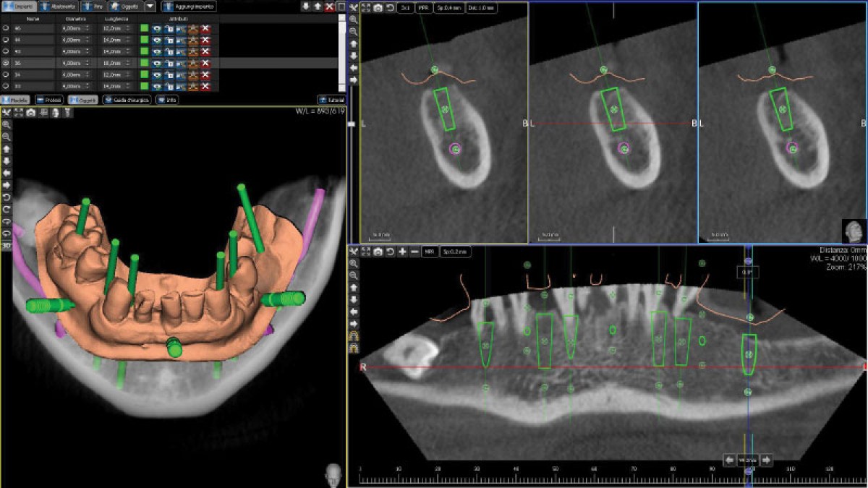The height and width of the screenshot is (488, 868).
Task: Rotate the 3D model counter-clockwise
Action: 7,197
